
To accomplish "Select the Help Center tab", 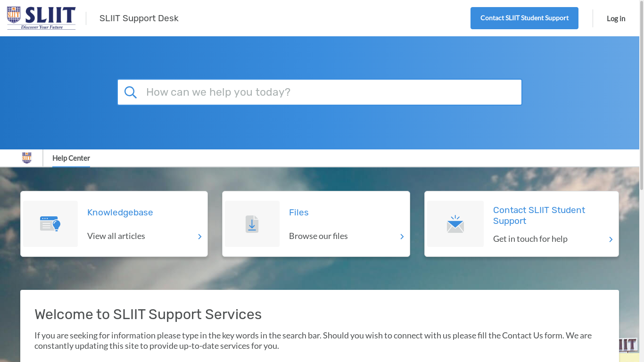I will [x=71, y=158].
